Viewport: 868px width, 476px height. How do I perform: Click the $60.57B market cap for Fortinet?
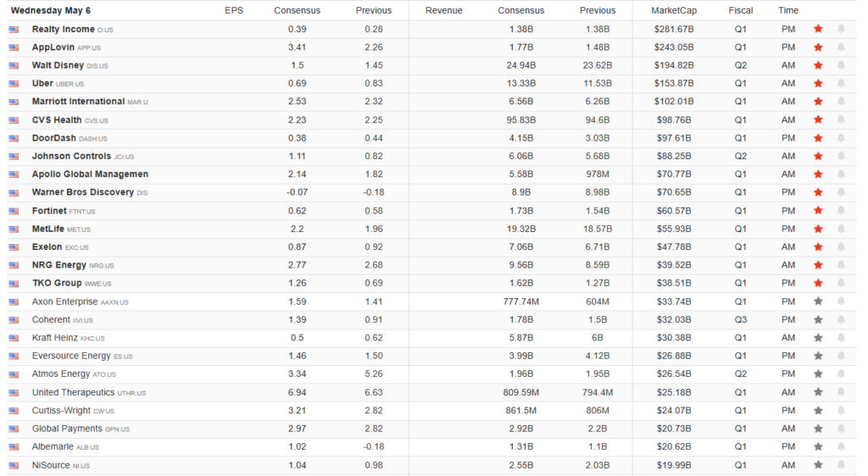point(674,211)
